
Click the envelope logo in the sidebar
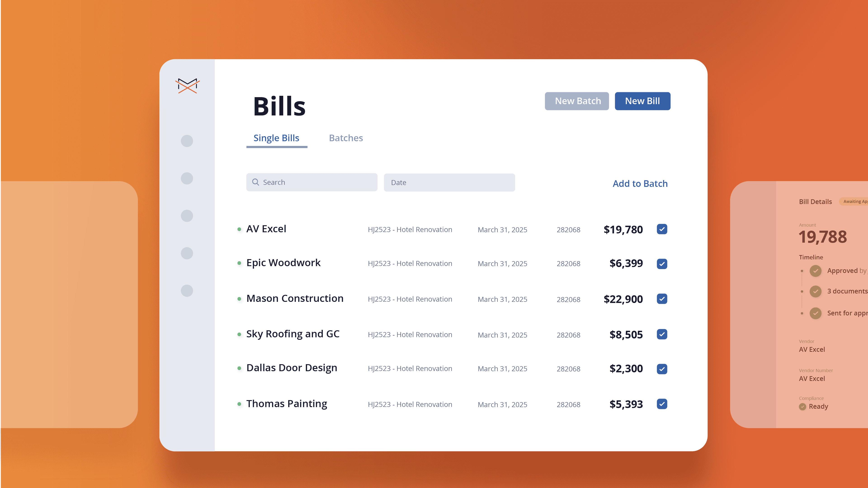(187, 86)
